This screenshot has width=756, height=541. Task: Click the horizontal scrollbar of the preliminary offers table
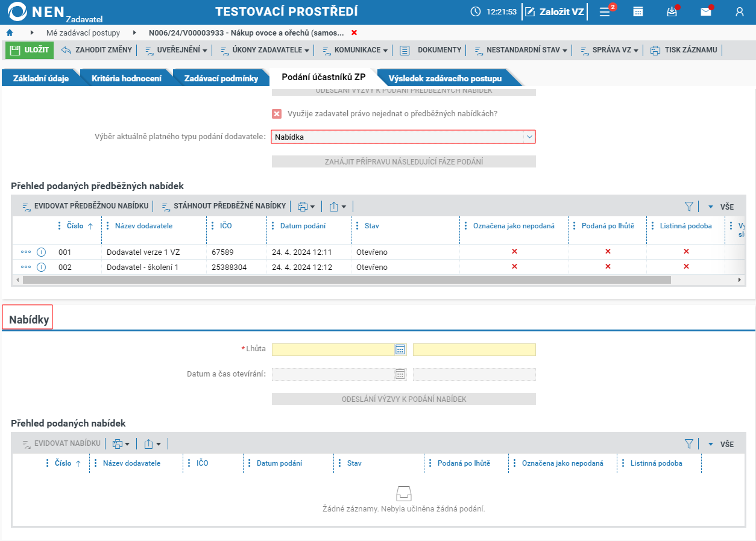coord(347,280)
